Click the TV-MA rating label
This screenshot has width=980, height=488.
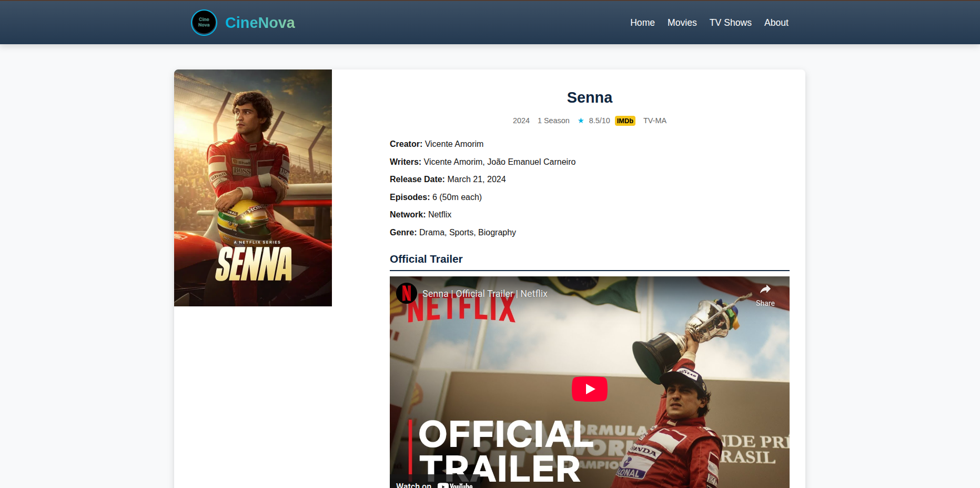coord(654,121)
